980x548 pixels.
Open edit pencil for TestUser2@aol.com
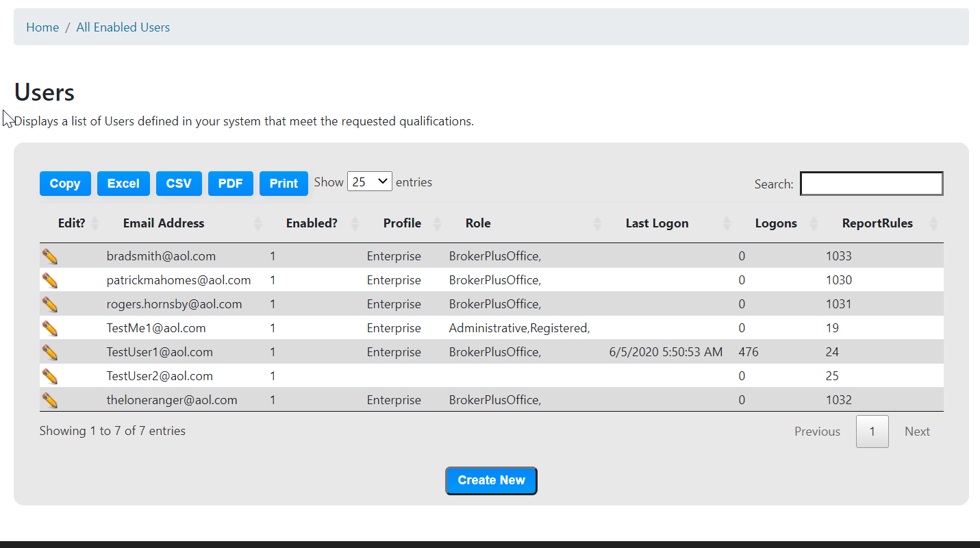coord(50,376)
